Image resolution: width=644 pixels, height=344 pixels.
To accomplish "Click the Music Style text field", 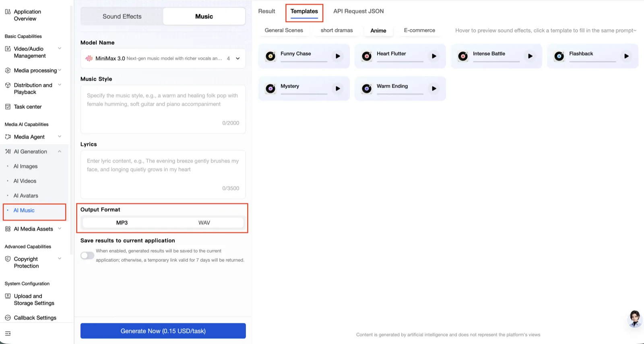I will click(163, 109).
